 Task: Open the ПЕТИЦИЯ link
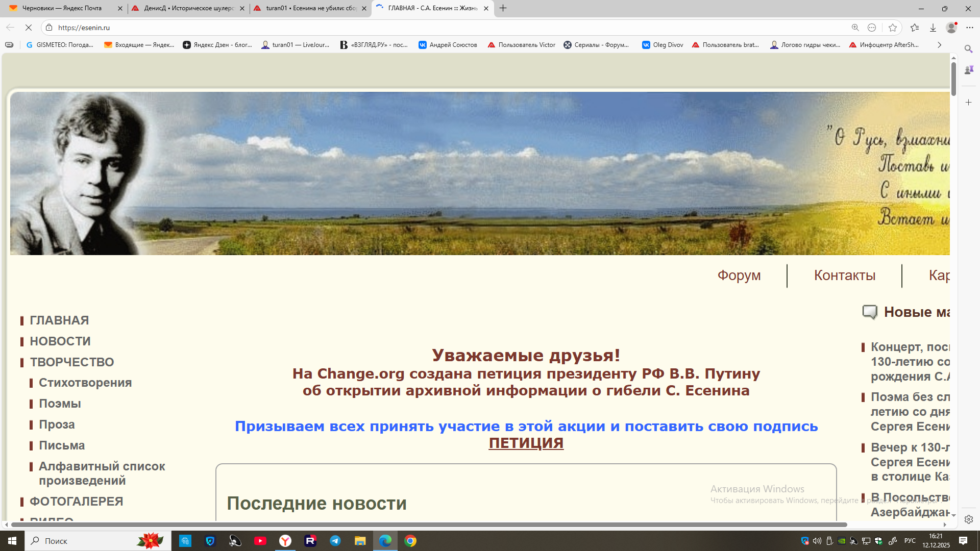click(526, 443)
